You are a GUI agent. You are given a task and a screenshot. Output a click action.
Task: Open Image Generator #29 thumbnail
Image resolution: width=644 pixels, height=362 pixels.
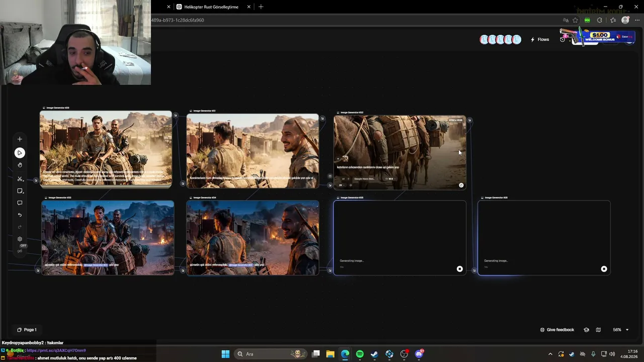tap(106, 149)
